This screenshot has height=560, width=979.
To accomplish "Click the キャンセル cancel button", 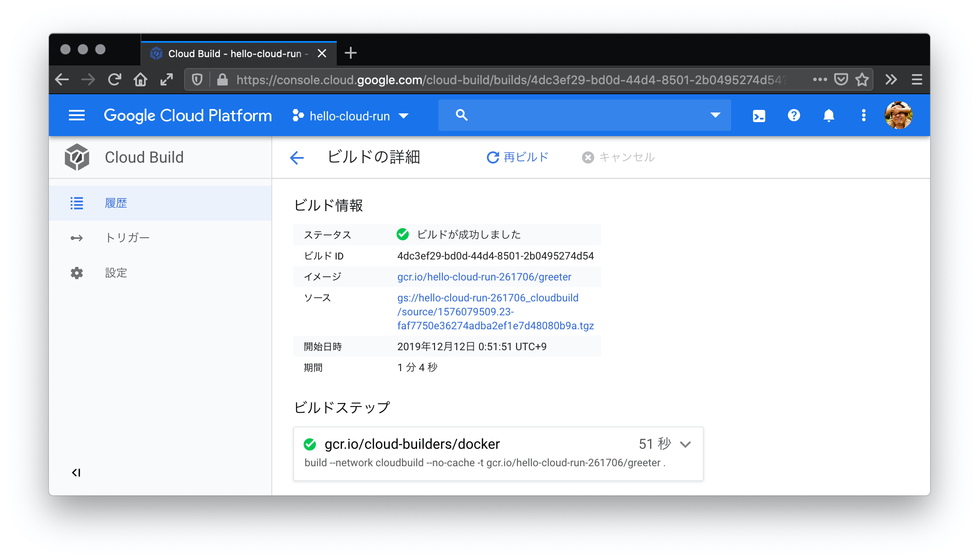I will [x=619, y=157].
